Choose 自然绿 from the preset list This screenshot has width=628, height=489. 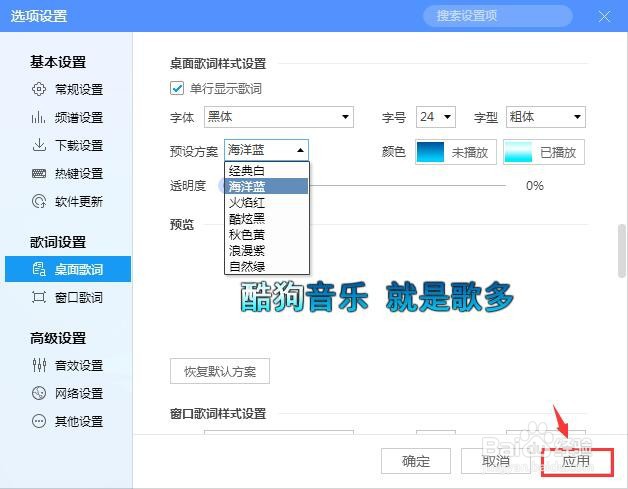[267, 266]
